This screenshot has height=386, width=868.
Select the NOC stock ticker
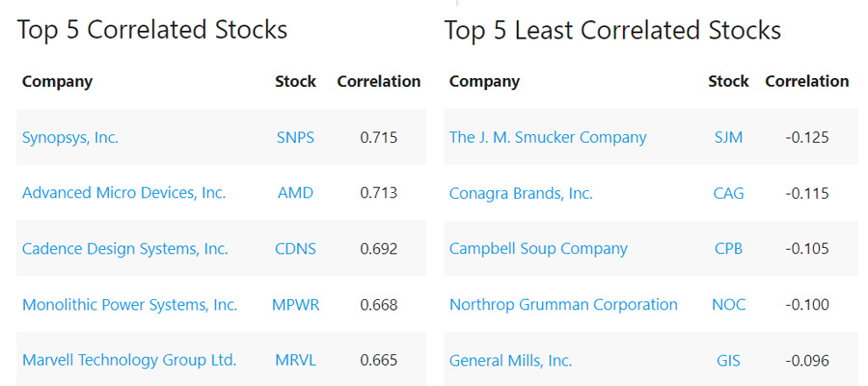(728, 305)
